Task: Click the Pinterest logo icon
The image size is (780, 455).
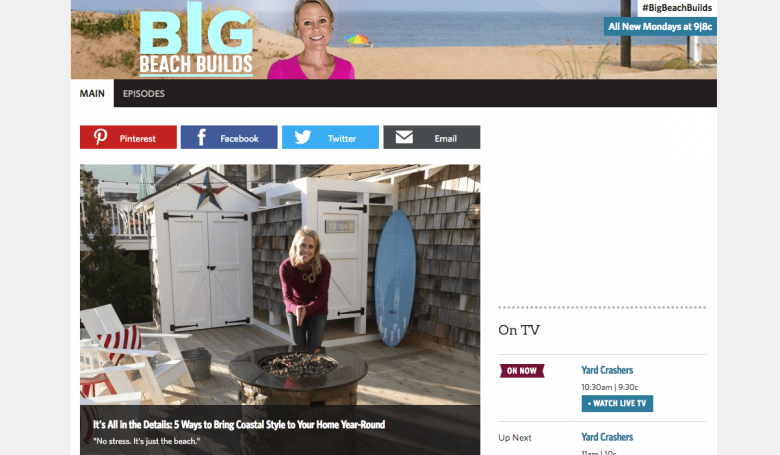Action: 100,137
